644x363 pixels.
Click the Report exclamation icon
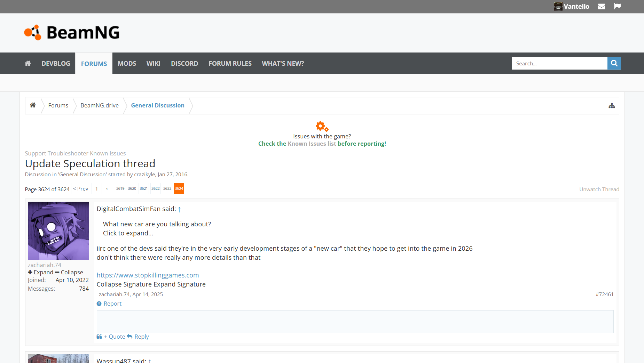[x=99, y=304]
